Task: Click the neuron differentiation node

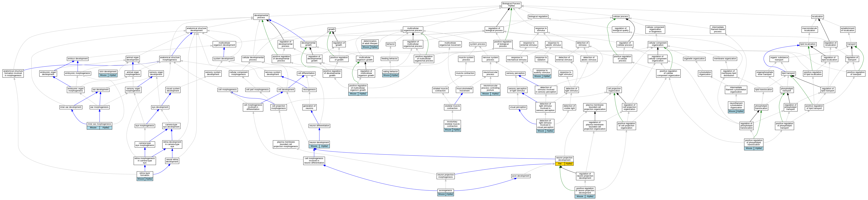Action: [x=319, y=126]
